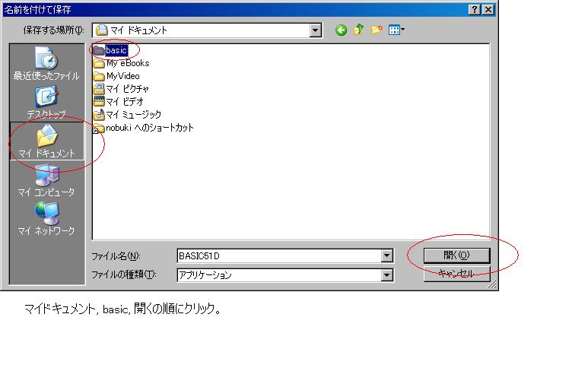Open the view menu icon

(396, 30)
